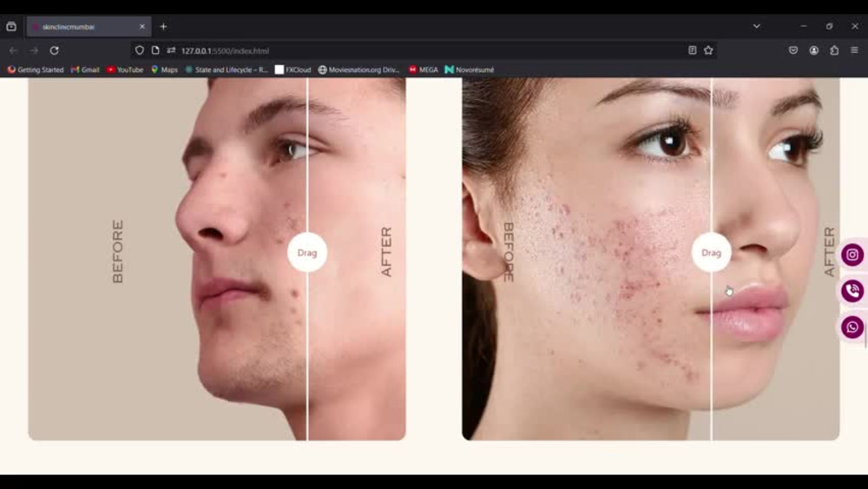Viewport: 868px width, 489px height.
Task: Open recent browsing Firefox View icon
Action: click(x=11, y=27)
